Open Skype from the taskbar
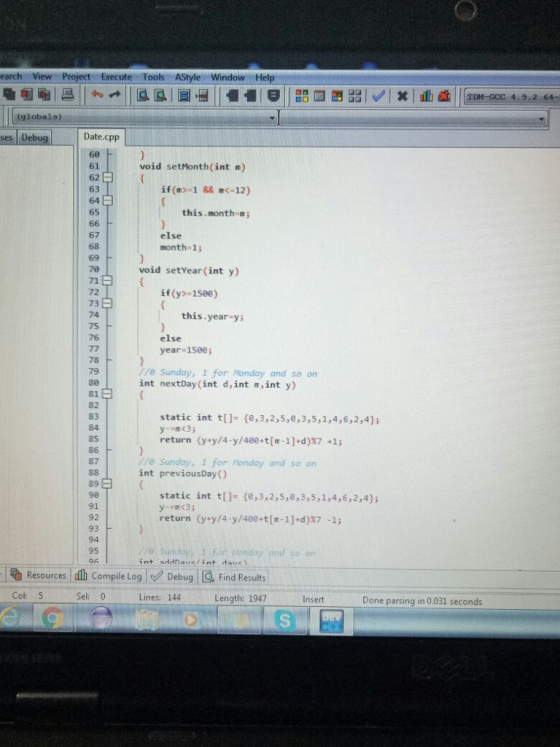Image resolution: width=560 pixels, height=747 pixels. point(285,621)
